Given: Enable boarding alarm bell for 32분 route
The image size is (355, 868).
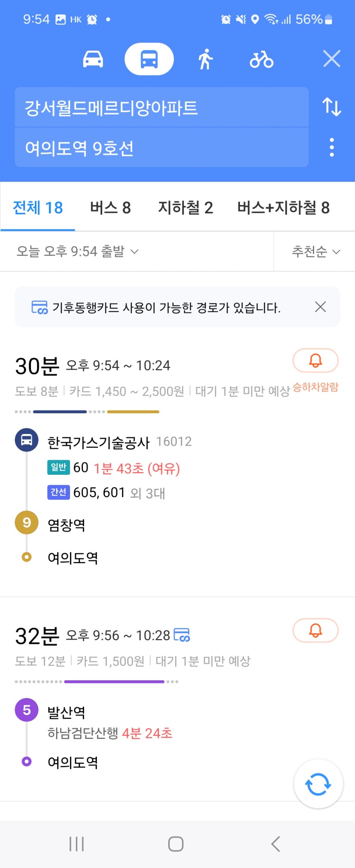Looking at the screenshot, I should tap(316, 630).
